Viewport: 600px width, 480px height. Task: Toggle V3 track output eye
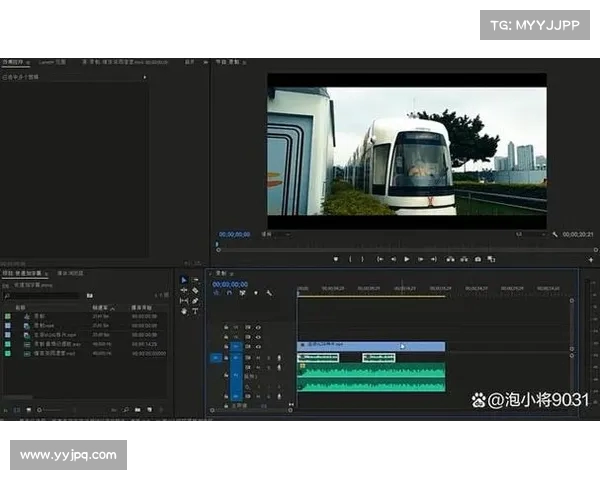click(258, 327)
